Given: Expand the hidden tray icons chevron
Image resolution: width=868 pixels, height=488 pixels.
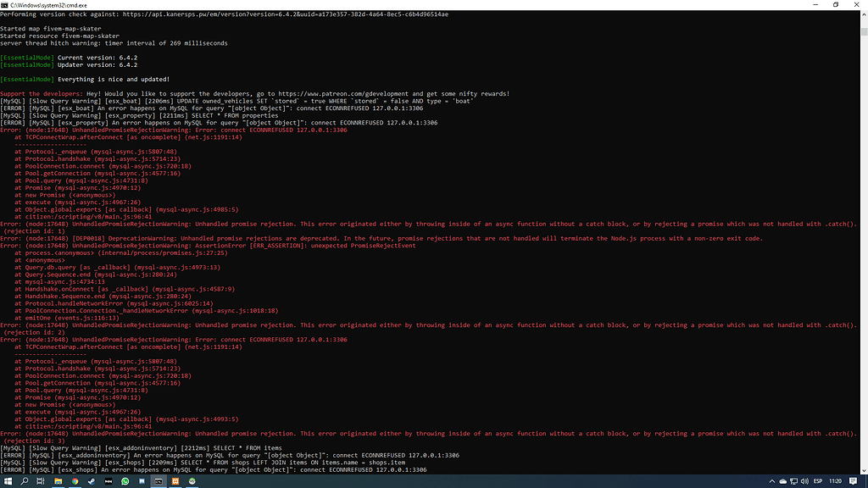Looking at the screenshot, I should coord(771,480).
